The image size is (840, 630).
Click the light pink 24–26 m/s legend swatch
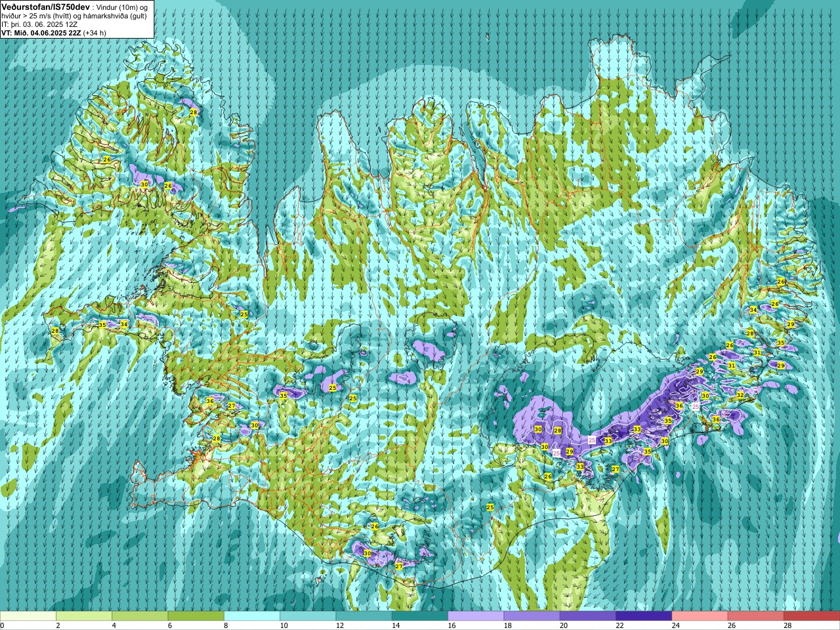(700, 616)
